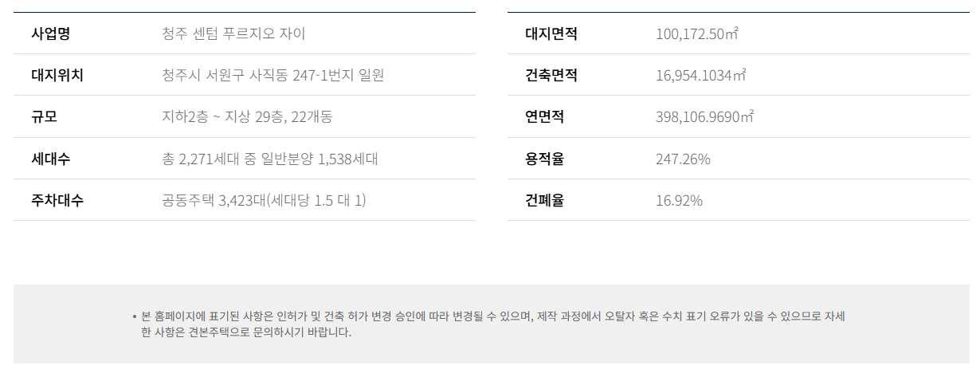Click the 대지위치 row label
The image size is (980, 385).
click(x=57, y=75)
